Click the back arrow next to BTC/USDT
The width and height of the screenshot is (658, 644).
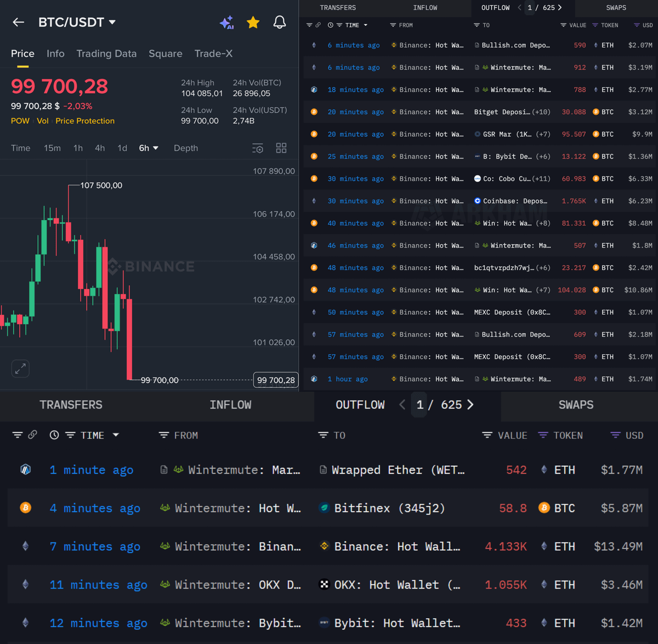[x=18, y=22]
